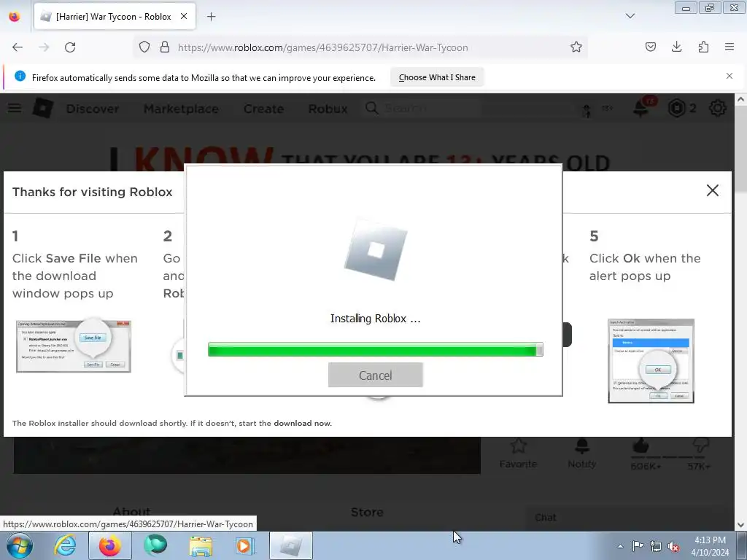This screenshot has width=747, height=560.
Task: Click the Roblox avatar profile icon
Action: pyautogui.click(x=587, y=109)
